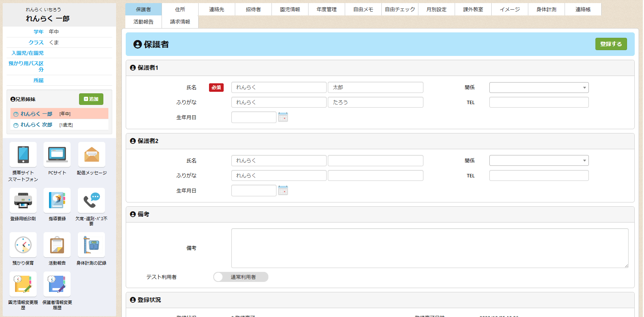
Task: Toggle the テスト利用者 通常利用者 switch
Action: click(241, 277)
